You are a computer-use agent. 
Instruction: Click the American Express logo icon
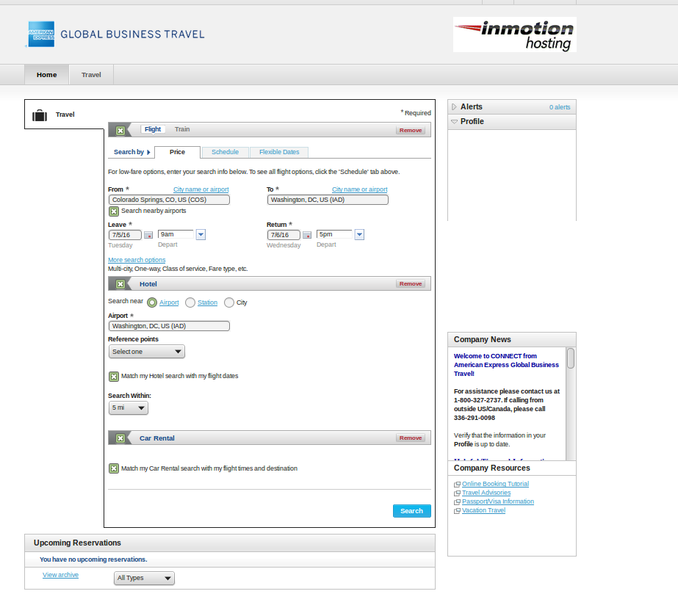(x=41, y=34)
